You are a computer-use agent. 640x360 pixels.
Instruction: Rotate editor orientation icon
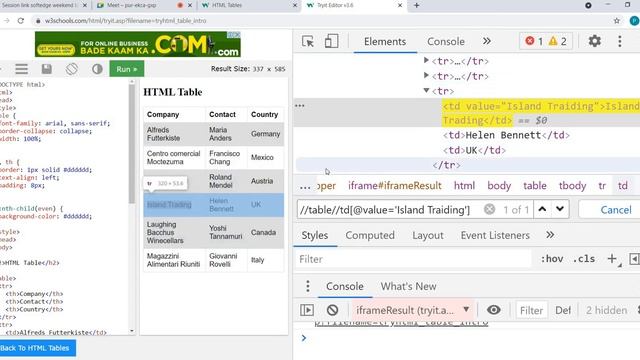click(x=72, y=69)
